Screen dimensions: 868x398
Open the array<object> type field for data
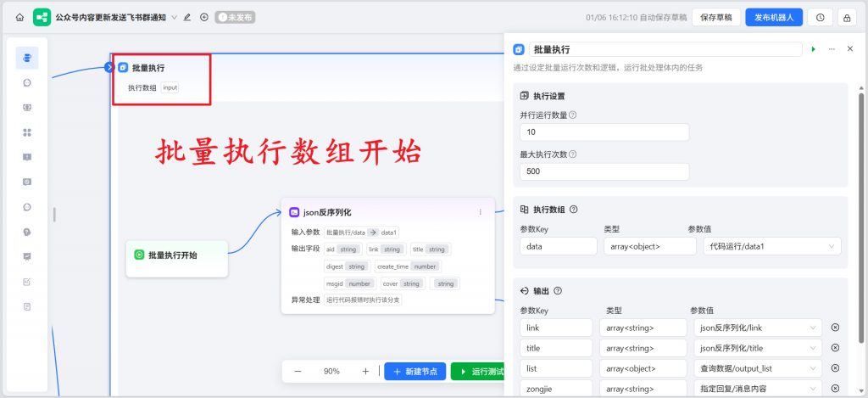tap(650, 246)
